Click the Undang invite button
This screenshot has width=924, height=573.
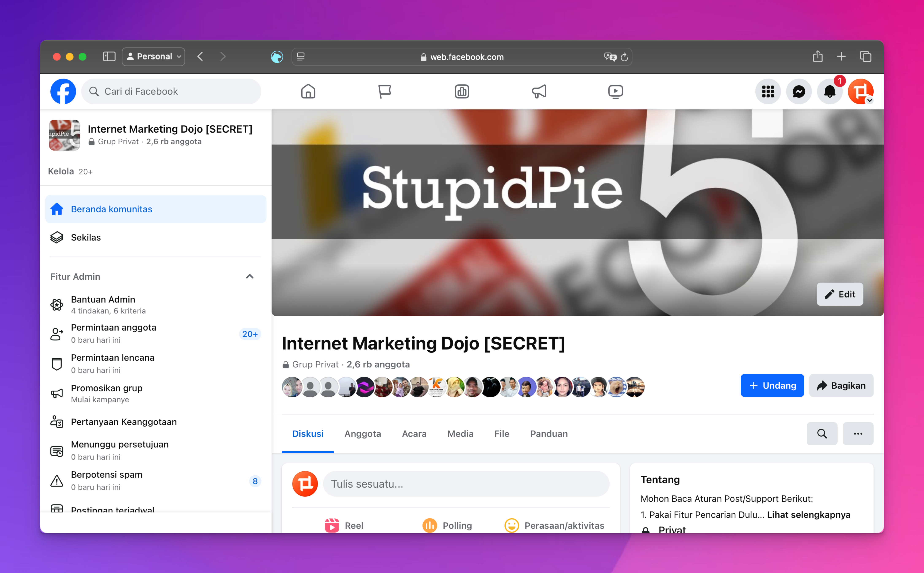coord(772,385)
